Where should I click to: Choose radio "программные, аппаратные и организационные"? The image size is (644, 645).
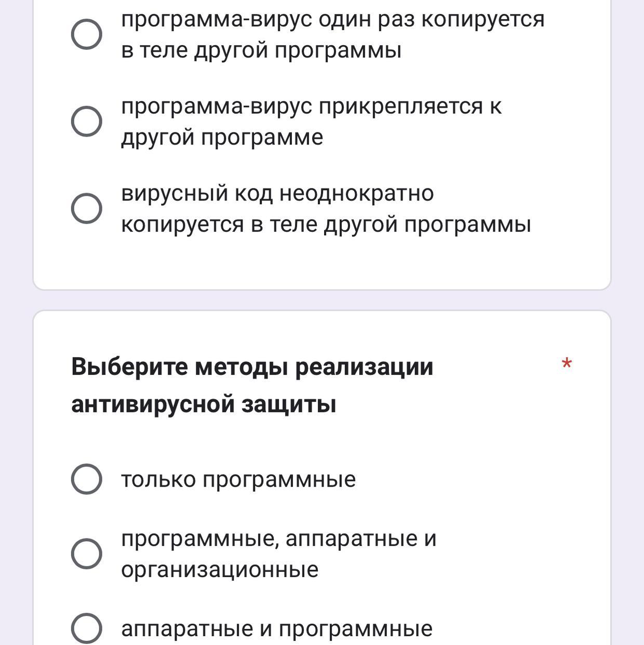tap(86, 554)
